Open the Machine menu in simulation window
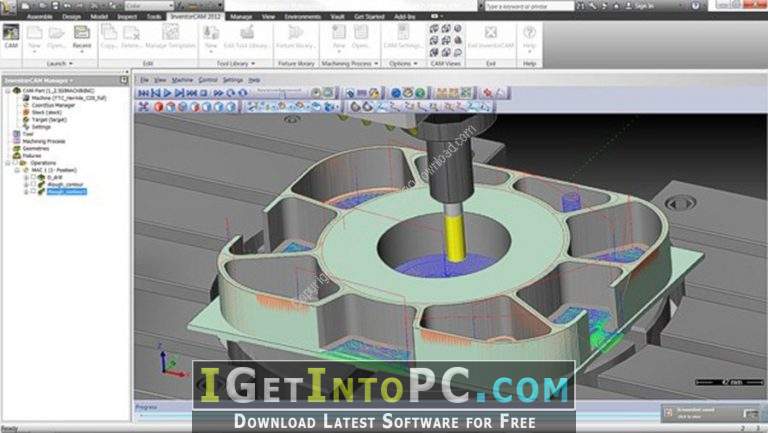This screenshot has height=433, width=768. (182, 80)
